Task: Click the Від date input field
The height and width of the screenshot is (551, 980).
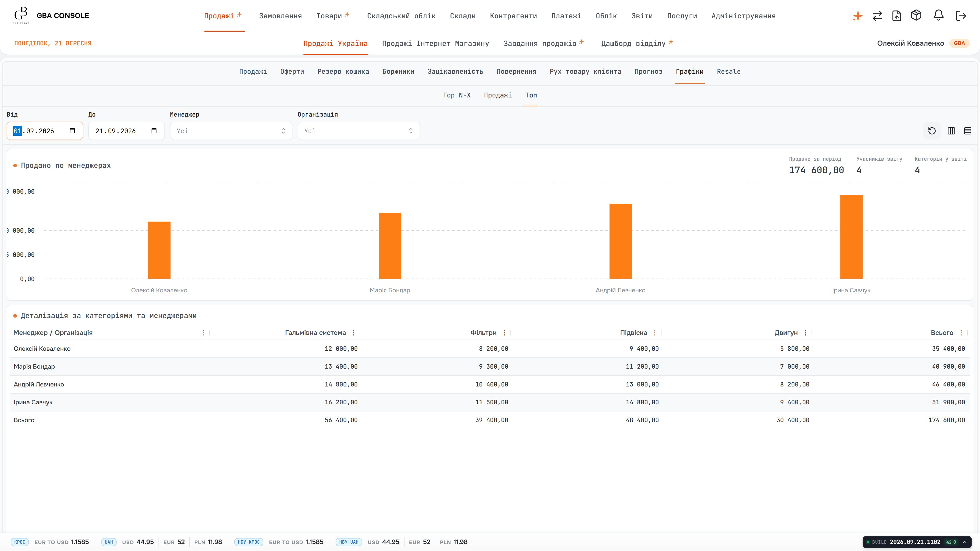Action: click(45, 131)
